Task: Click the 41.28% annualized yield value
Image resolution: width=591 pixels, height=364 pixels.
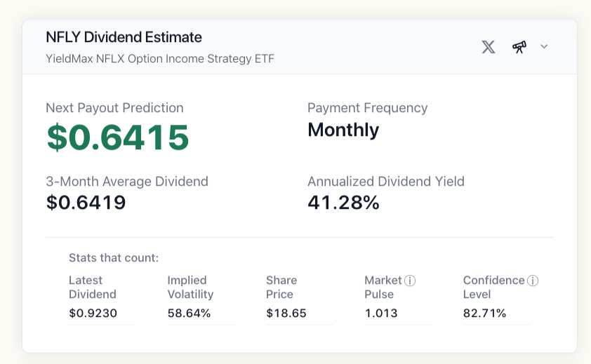Action: 343,203
